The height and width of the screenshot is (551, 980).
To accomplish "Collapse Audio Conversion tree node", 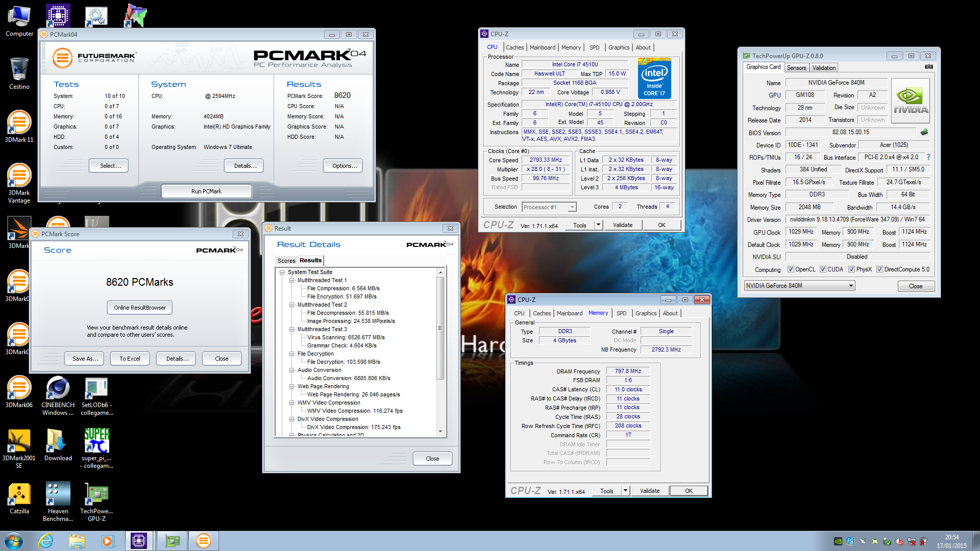I will coord(292,370).
